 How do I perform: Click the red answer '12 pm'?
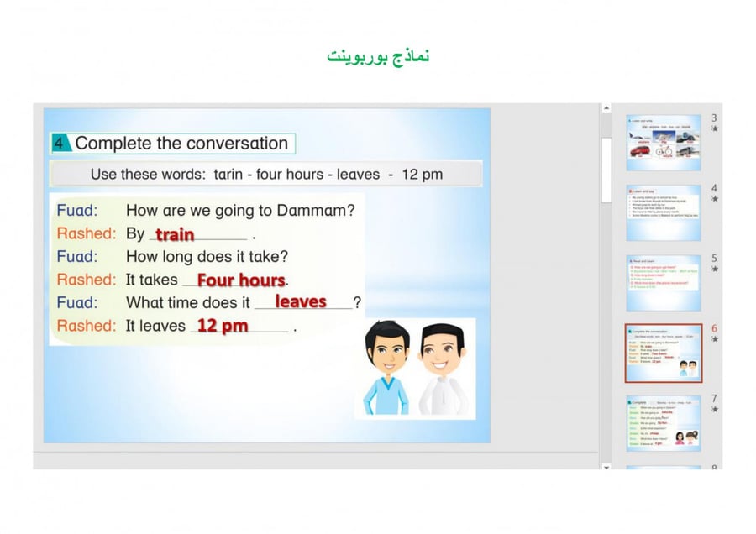click(223, 325)
